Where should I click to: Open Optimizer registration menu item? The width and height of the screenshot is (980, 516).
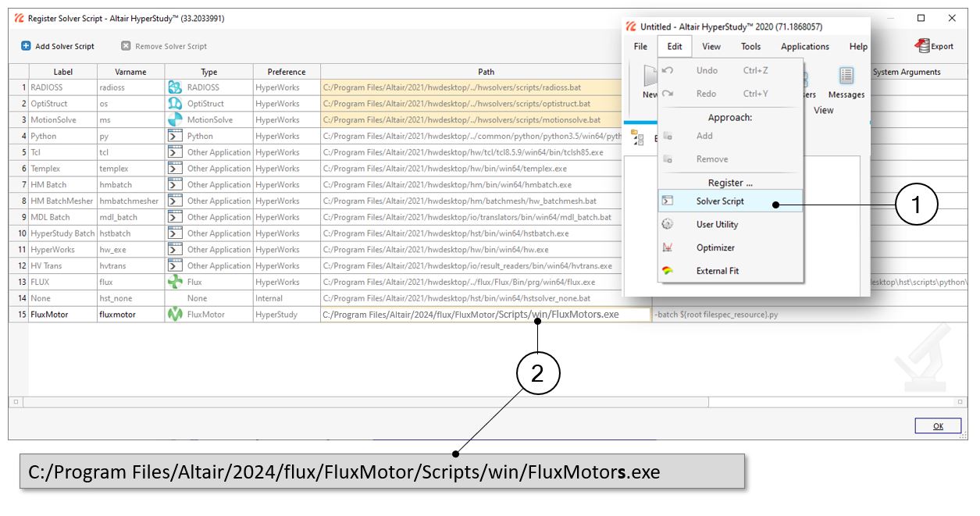tap(715, 247)
